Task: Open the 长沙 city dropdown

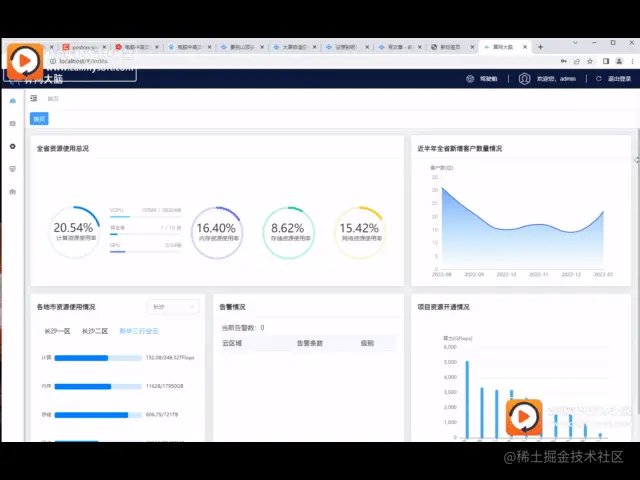Action: (173, 307)
